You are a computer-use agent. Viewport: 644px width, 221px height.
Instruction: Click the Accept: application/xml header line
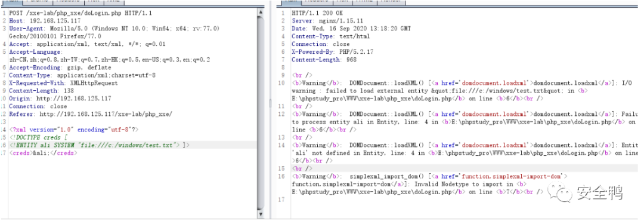point(87,44)
